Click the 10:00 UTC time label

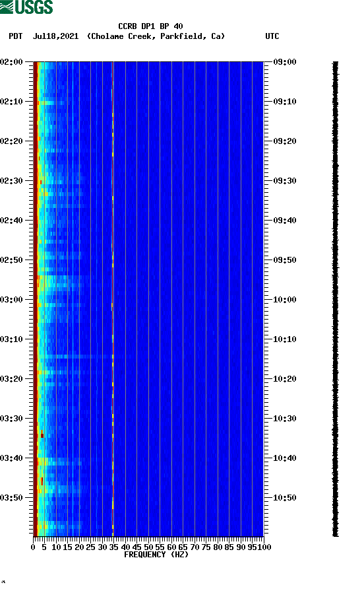(x=285, y=300)
